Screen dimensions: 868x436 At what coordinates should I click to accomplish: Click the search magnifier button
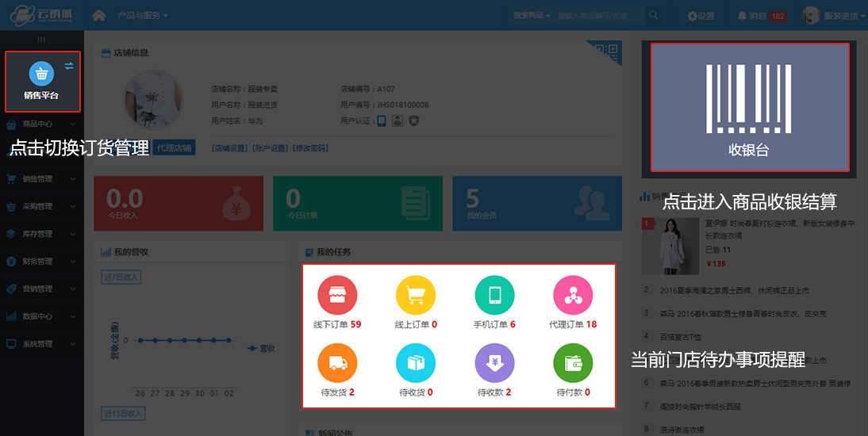(x=653, y=16)
